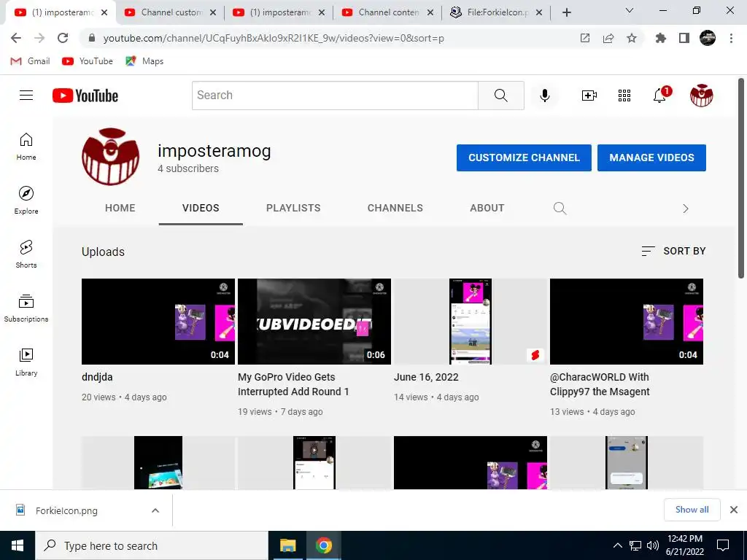Open Gmail bookmark
This screenshot has height=560, width=747.
click(x=30, y=61)
